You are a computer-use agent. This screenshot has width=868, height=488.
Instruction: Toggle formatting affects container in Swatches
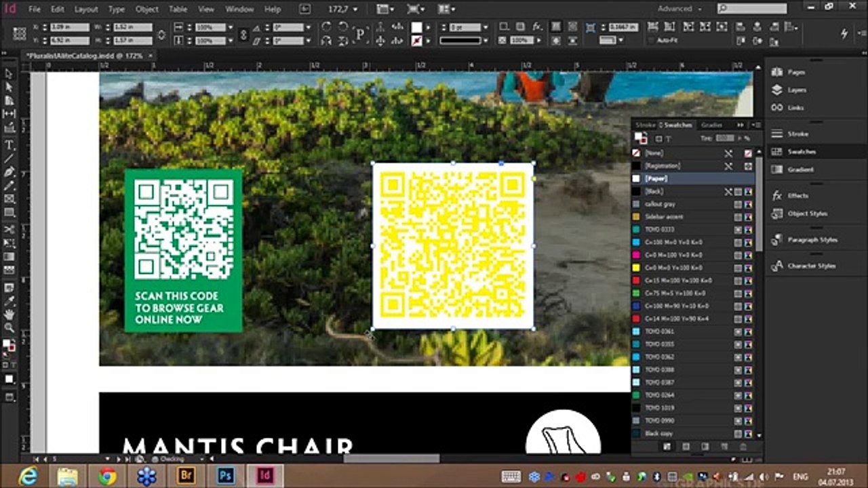[x=658, y=138]
